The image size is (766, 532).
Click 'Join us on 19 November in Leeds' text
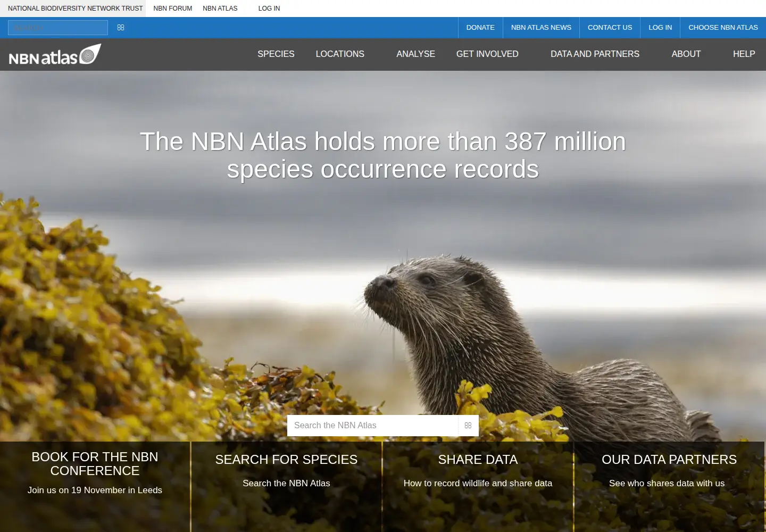[95, 491]
